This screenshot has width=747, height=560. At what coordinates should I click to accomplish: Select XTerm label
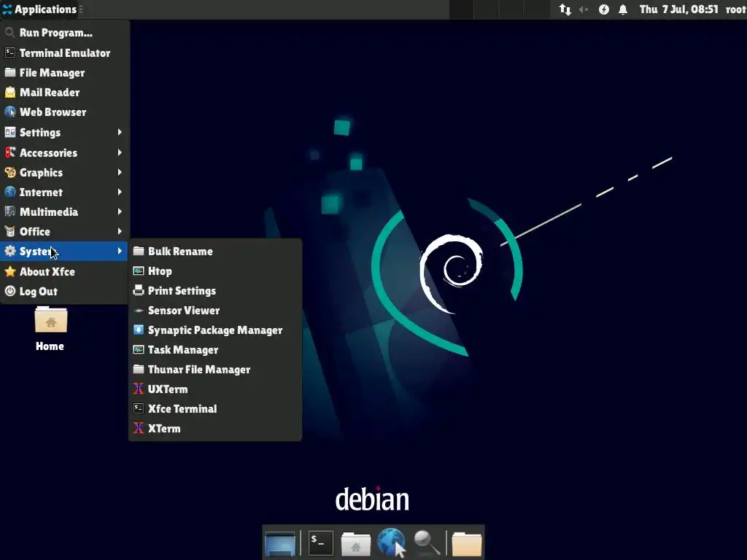164,429
